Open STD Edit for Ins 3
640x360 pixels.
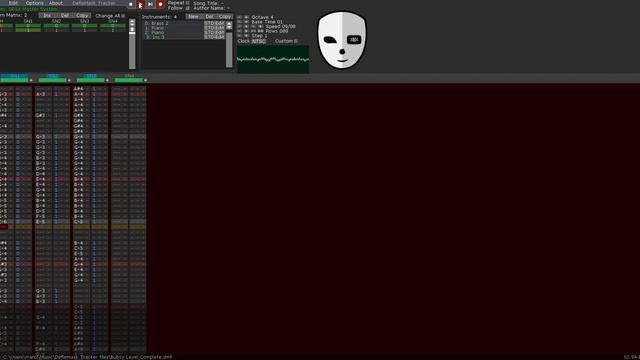point(214,37)
